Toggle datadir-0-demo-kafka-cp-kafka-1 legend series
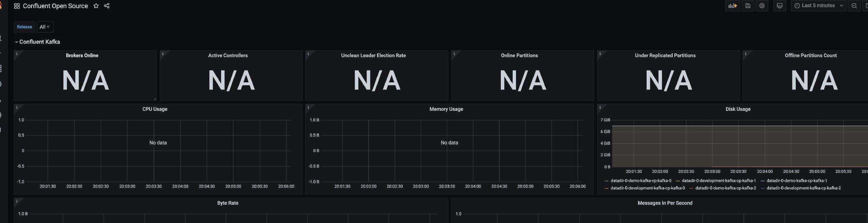Viewport: 868px width, 223px height. 797,181
